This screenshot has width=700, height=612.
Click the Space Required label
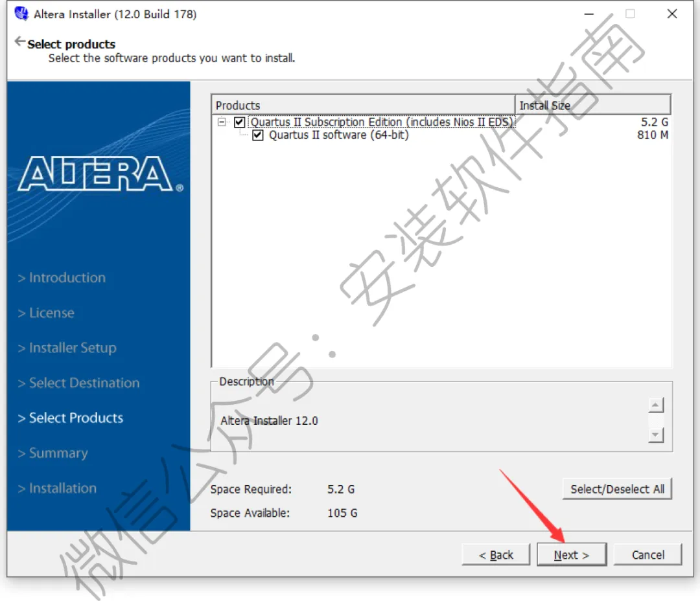(251, 489)
